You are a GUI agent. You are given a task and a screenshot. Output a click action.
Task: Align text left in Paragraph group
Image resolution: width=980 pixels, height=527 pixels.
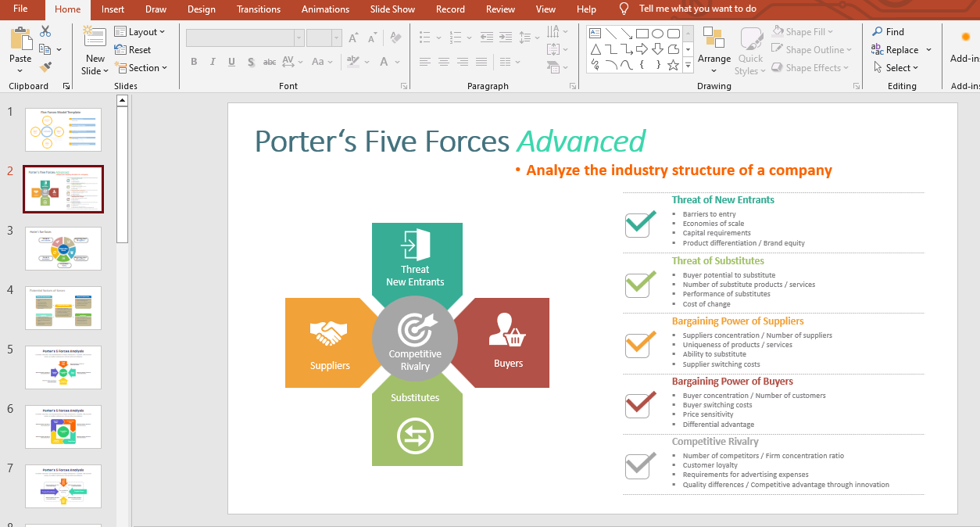click(425, 62)
